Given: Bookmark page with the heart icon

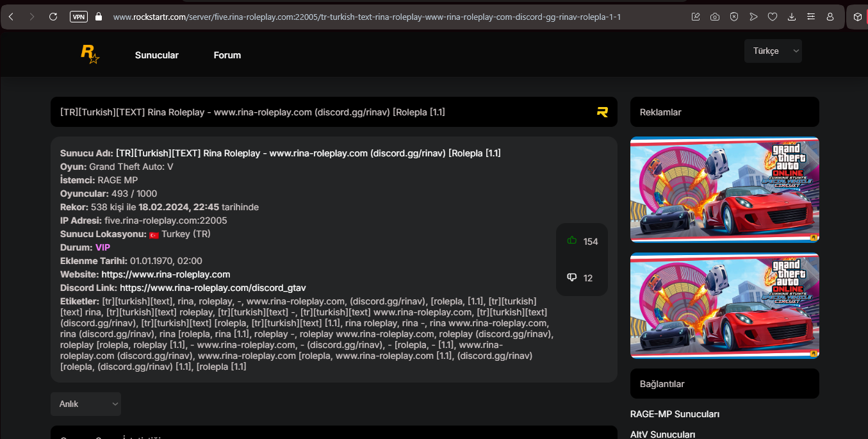Looking at the screenshot, I should 773,17.
